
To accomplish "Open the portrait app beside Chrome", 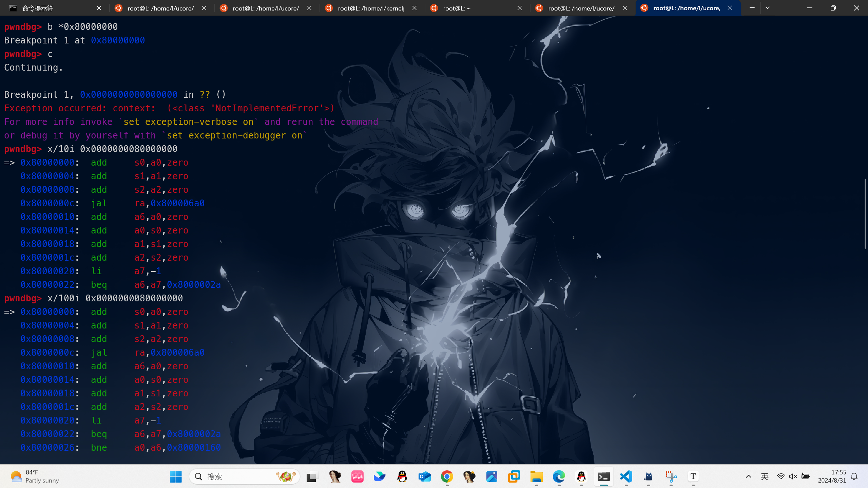I will tap(469, 476).
